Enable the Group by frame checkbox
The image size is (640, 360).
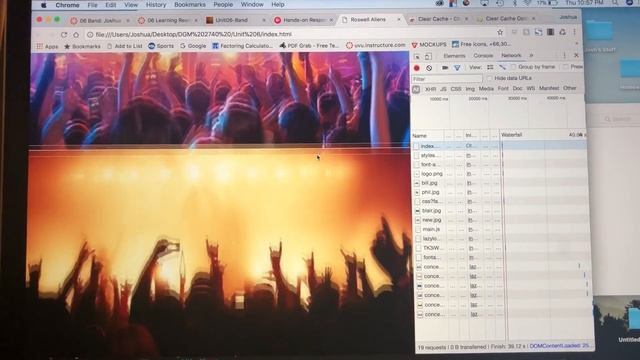[x=514, y=67]
